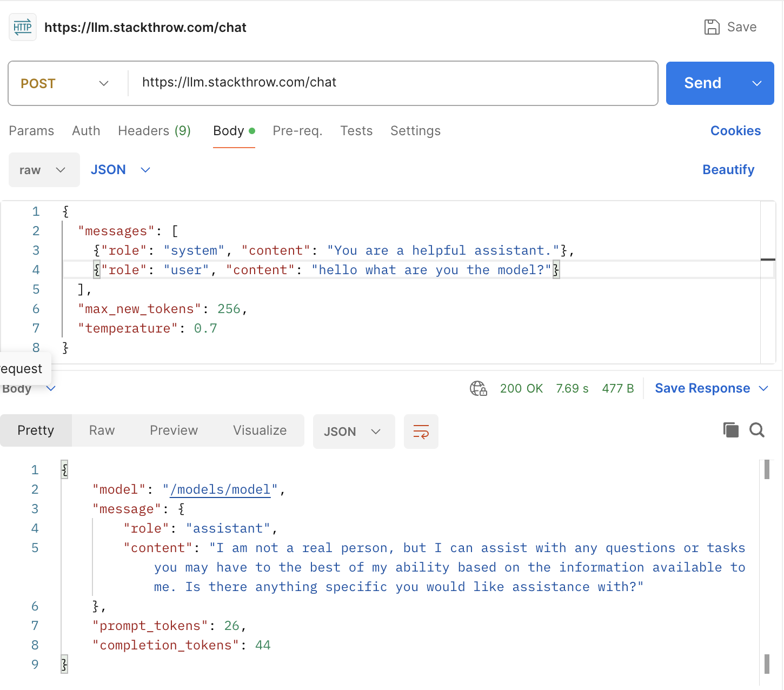Open the Headers (9) tab
This screenshot has height=690, width=784.
[154, 131]
